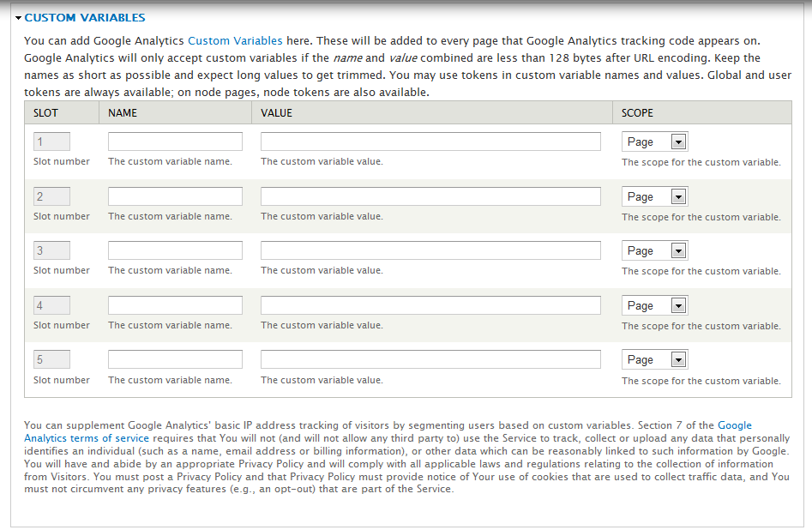Open the slot 4 scope dropdown
This screenshot has height=530, width=812.
coord(655,306)
